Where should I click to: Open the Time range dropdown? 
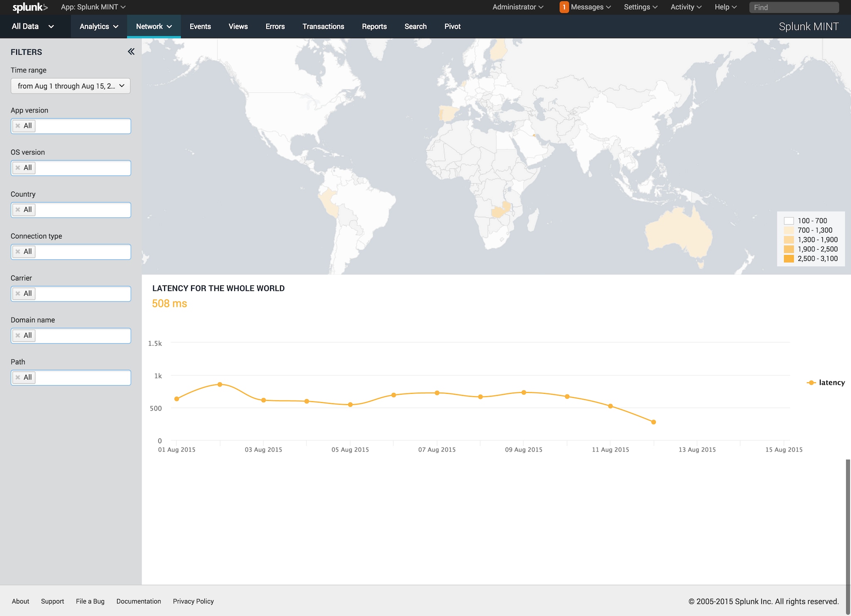[71, 86]
